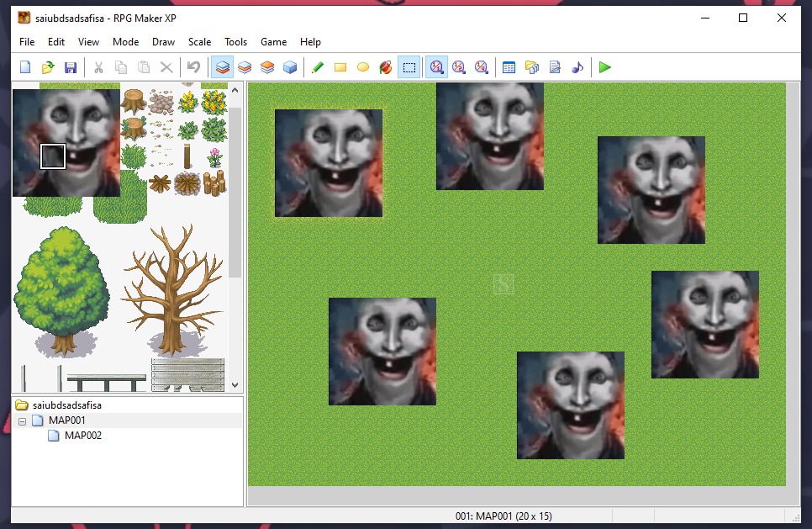Viewport: 812px width, 529px height.
Task: Pick the green leafy tree tile
Action: [61, 292]
